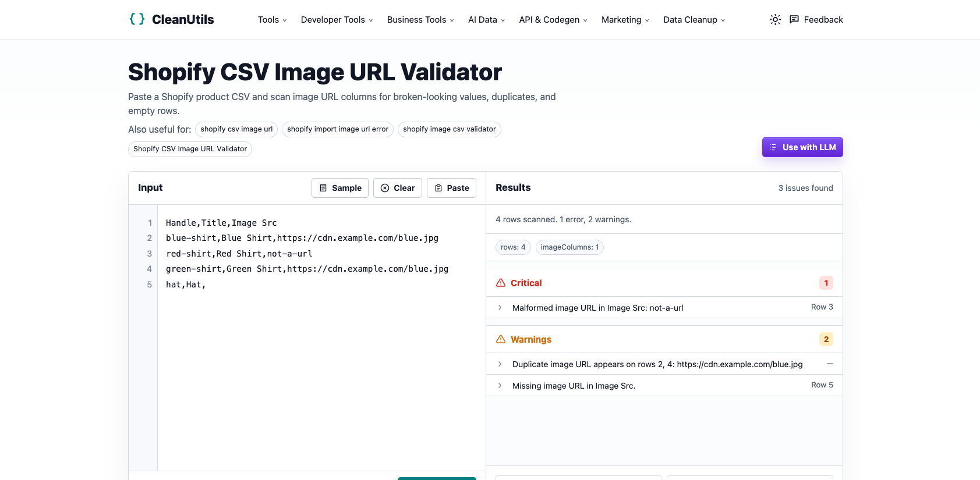Viewport: 980px width, 480px height.
Task: Click the Feedback speech-bubble icon
Action: coord(794,20)
